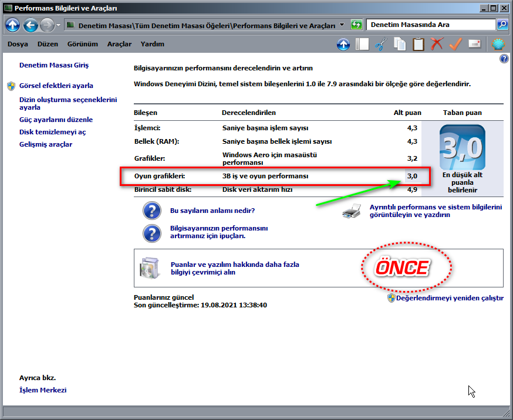Open Görsel efektleri ayarla

pos(56,86)
